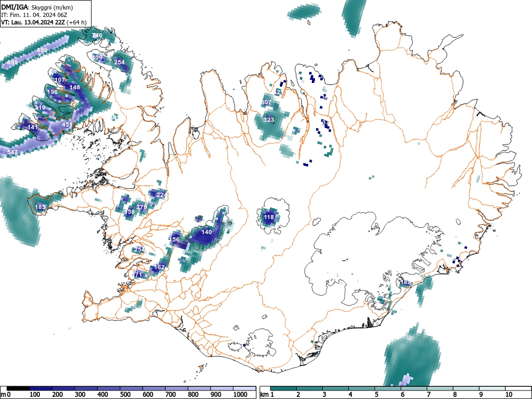Click the '140' visibility value
Image resolution: width=532 pixels, height=399 pixels.
click(206, 232)
